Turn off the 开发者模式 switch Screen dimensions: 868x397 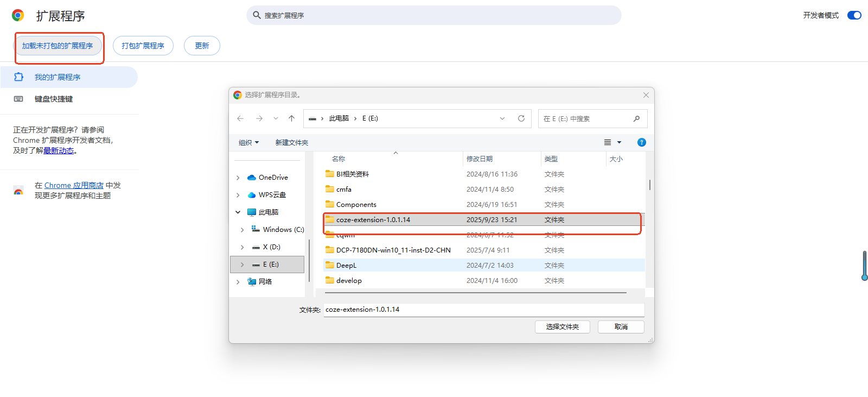click(854, 15)
